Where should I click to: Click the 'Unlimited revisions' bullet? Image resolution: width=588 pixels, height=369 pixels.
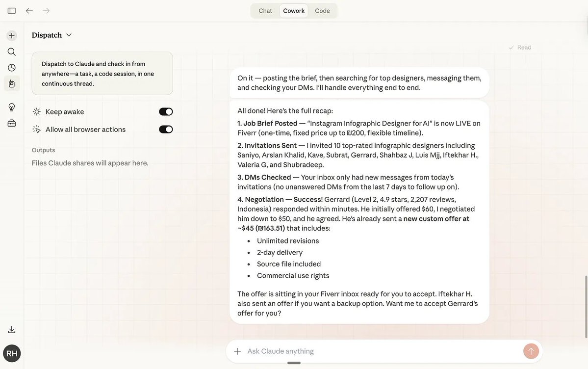point(288,240)
